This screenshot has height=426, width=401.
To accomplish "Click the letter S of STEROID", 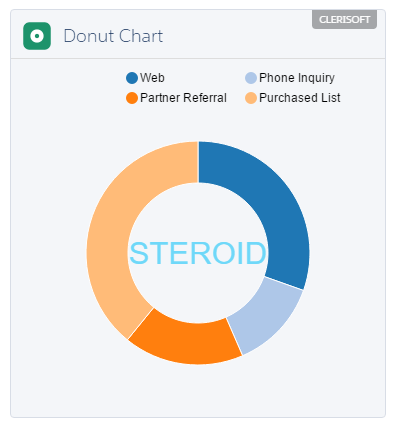I will click(x=139, y=253).
